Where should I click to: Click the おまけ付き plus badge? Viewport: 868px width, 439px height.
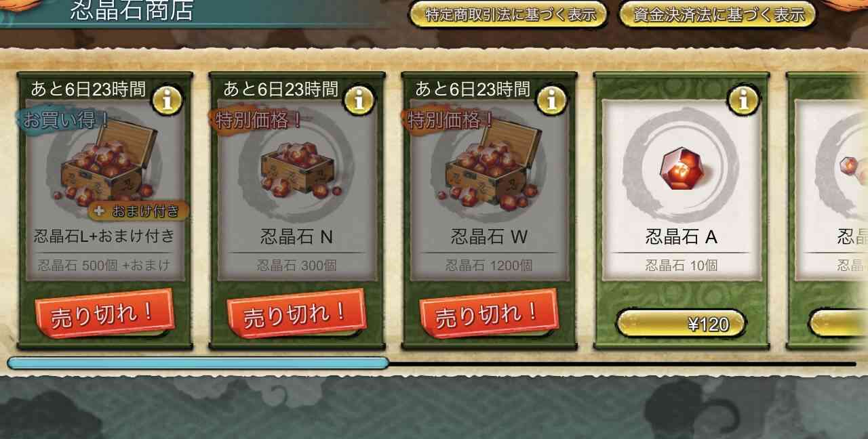point(138,211)
